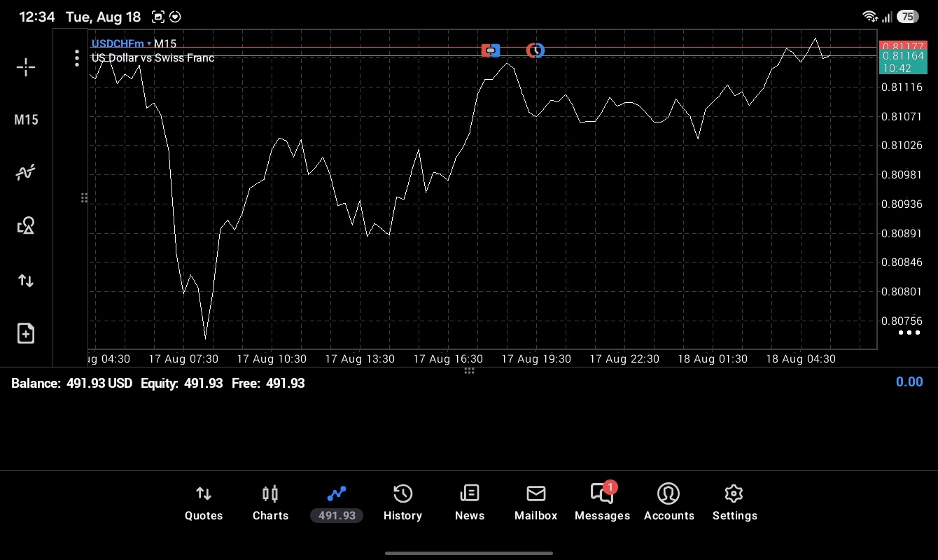Tap the Balance 491.93 USD text
The image size is (938, 560).
pyautogui.click(x=71, y=383)
